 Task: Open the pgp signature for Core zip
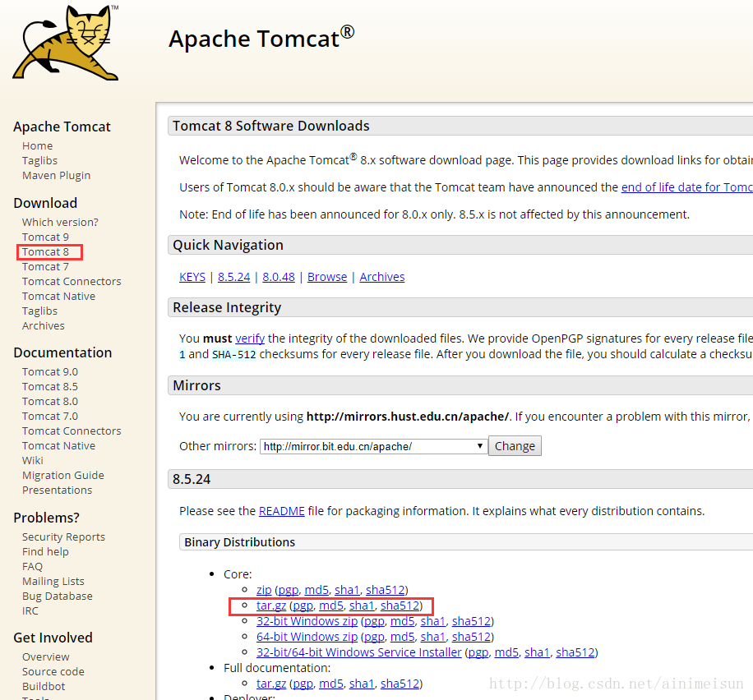(289, 590)
